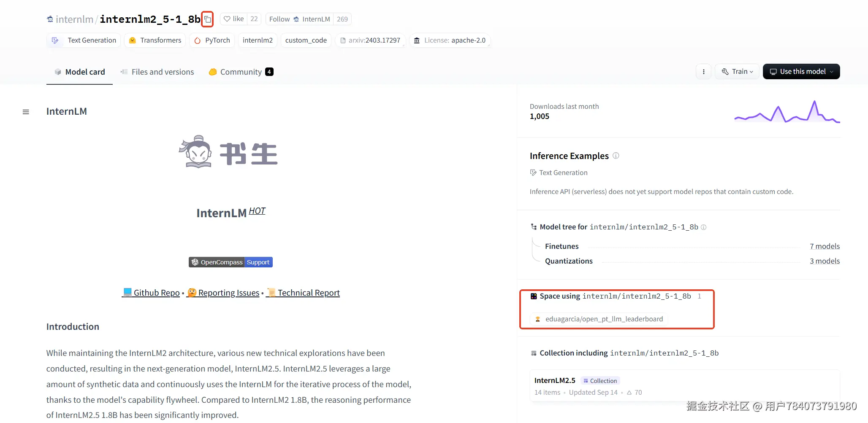Viewport: 868px width, 423px height.
Task: Follow the InternLM organization
Action: 299,19
